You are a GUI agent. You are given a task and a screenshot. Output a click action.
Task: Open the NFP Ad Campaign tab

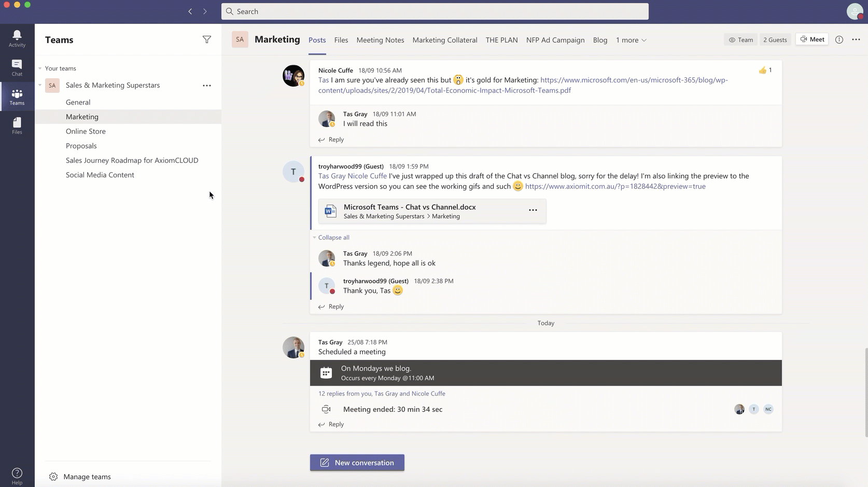[555, 40]
